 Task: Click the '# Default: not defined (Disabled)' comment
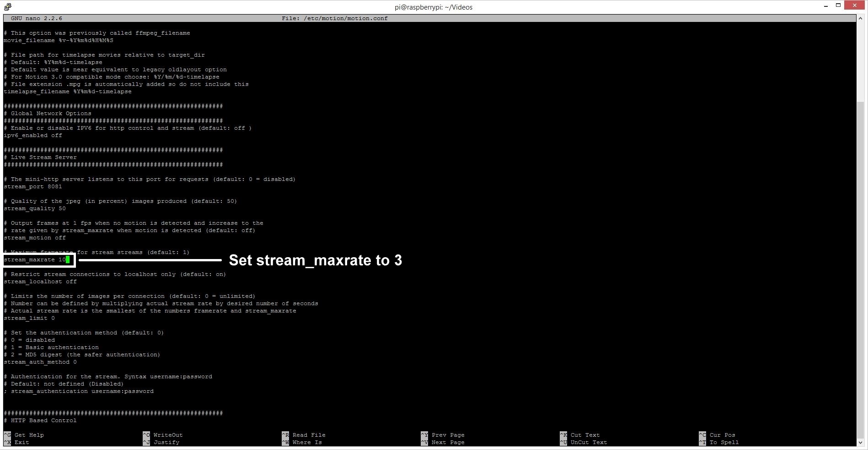click(x=64, y=384)
